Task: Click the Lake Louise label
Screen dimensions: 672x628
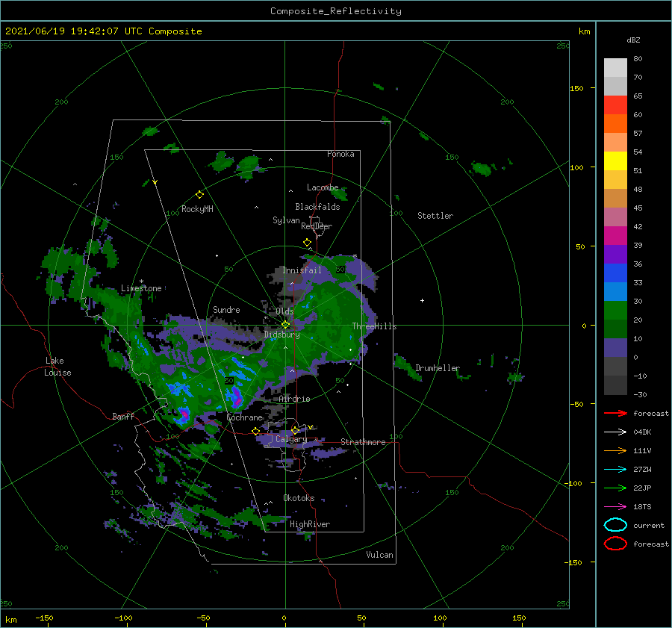Action: coord(57,367)
